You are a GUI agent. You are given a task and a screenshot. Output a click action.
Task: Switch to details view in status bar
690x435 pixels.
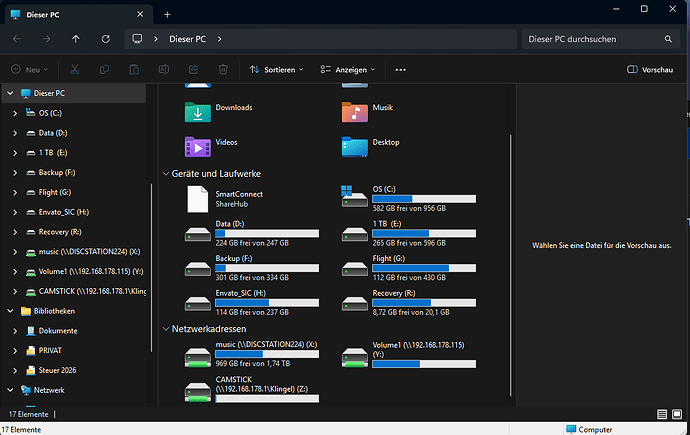coord(661,413)
